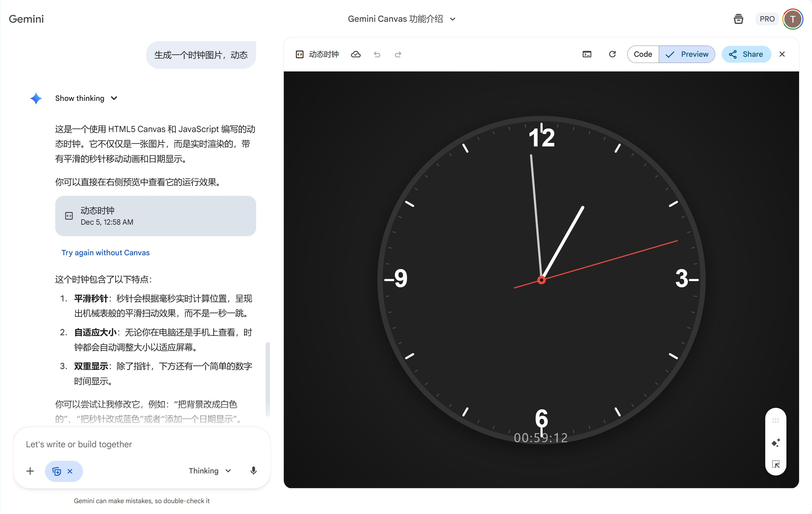Image resolution: width=812 pixels, height=514 pixels.
Task: Open the console panel icon
Action: pyautogui.click(x=587, y=54)
